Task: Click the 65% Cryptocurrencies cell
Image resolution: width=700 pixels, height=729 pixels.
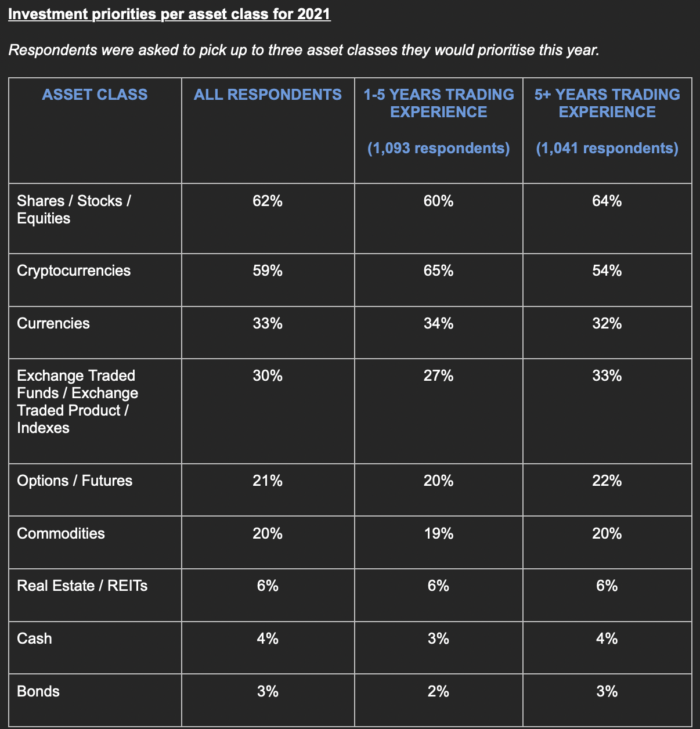Action: pos(439,270)
